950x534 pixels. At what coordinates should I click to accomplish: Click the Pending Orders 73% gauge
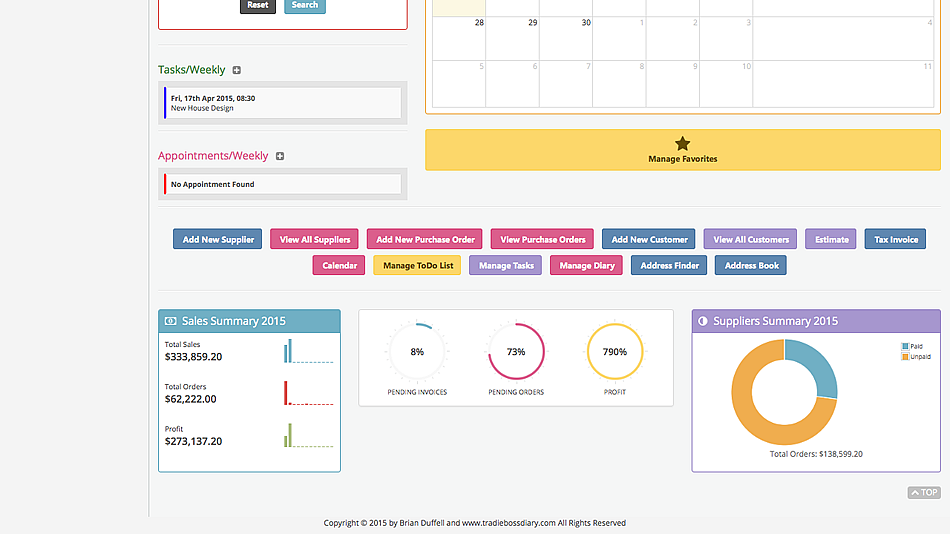point(516,352)
